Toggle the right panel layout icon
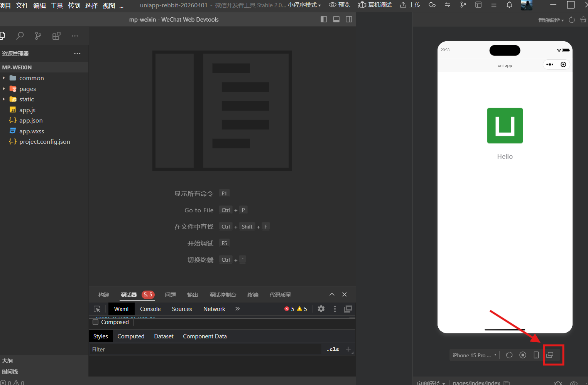The image size is (588, 385). point(349,19)
